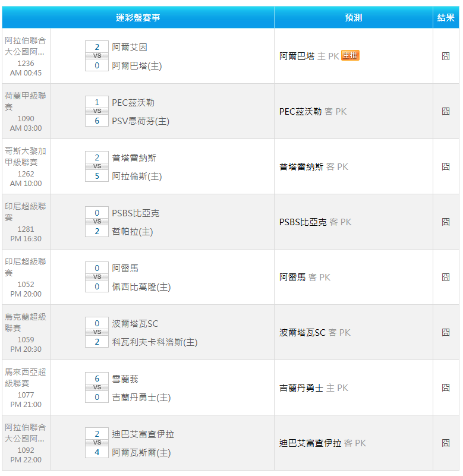Click result icon for PSBS比亞克 match row

pyautogui.click(x=446, y=222)
